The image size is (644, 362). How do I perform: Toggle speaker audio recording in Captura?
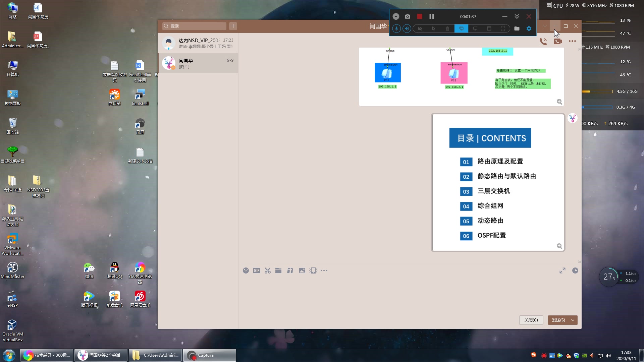pyautogui.click(x=407, y=28)
